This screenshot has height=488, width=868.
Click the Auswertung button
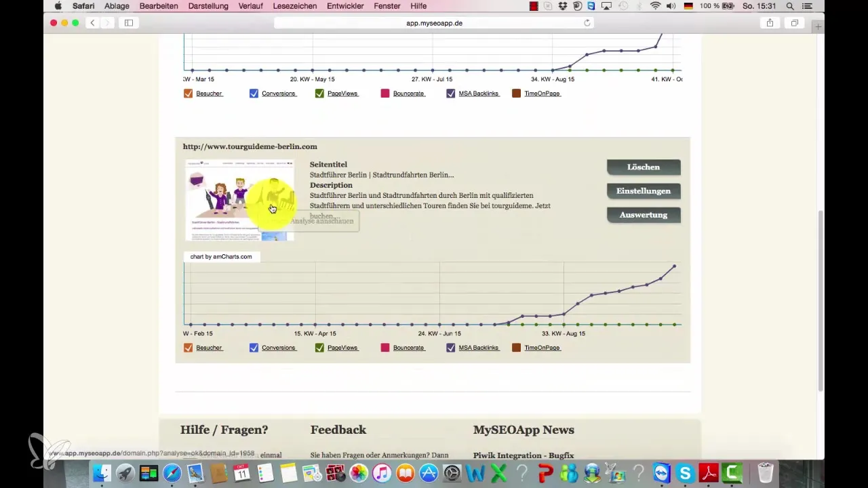tap(644, 215)
